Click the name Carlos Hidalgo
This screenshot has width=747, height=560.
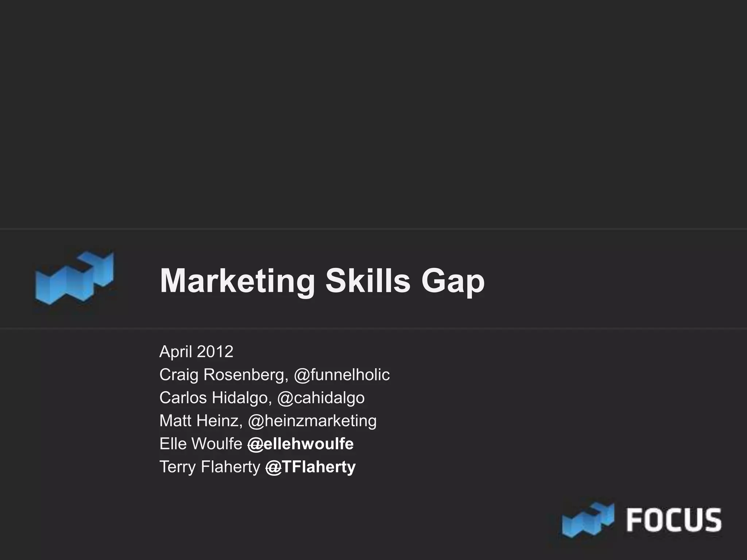tap(215, 398)
